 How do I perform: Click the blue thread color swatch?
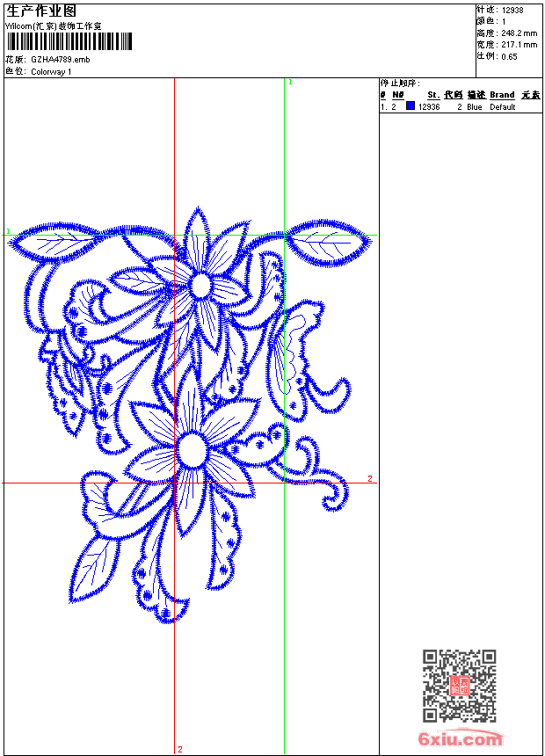tap(411, 106)
